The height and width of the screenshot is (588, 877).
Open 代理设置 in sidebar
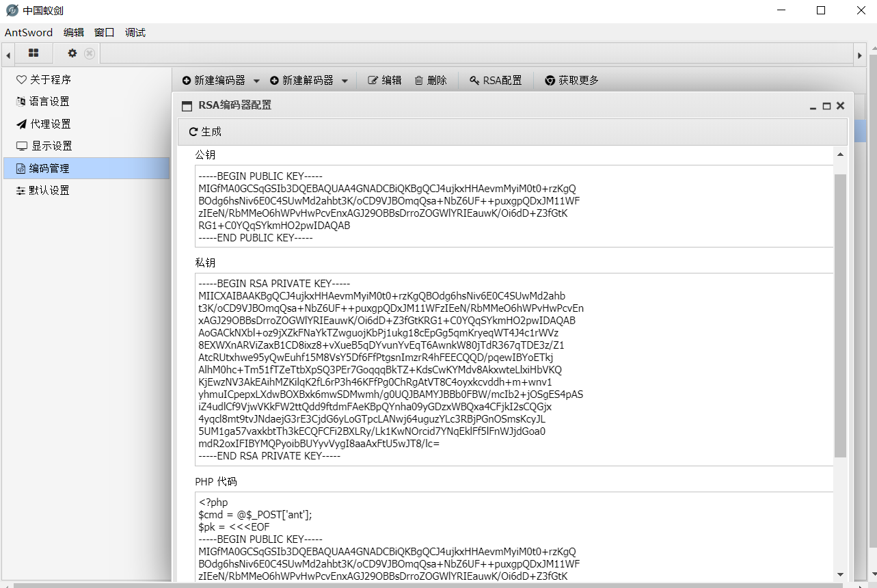(86, 124)
